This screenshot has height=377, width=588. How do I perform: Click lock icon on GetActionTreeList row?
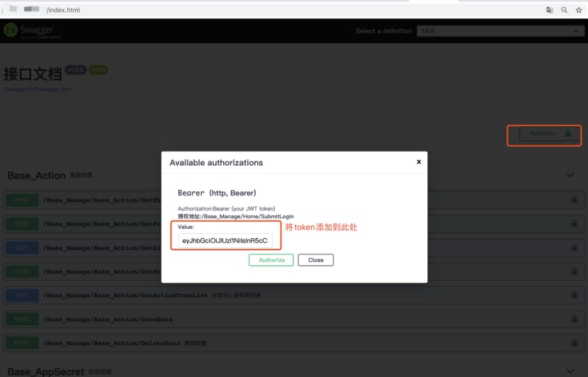574,295
